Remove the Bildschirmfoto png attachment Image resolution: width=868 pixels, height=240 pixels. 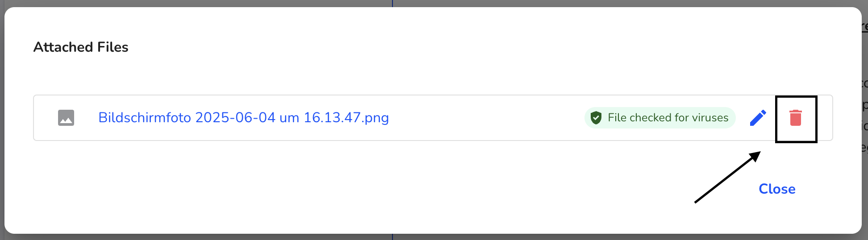(796, 118)
